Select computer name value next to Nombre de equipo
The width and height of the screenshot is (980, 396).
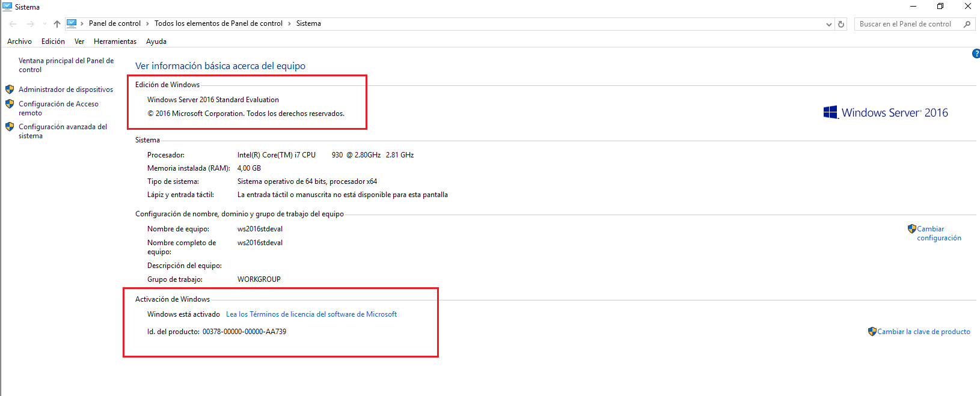[x=260, y=229]
